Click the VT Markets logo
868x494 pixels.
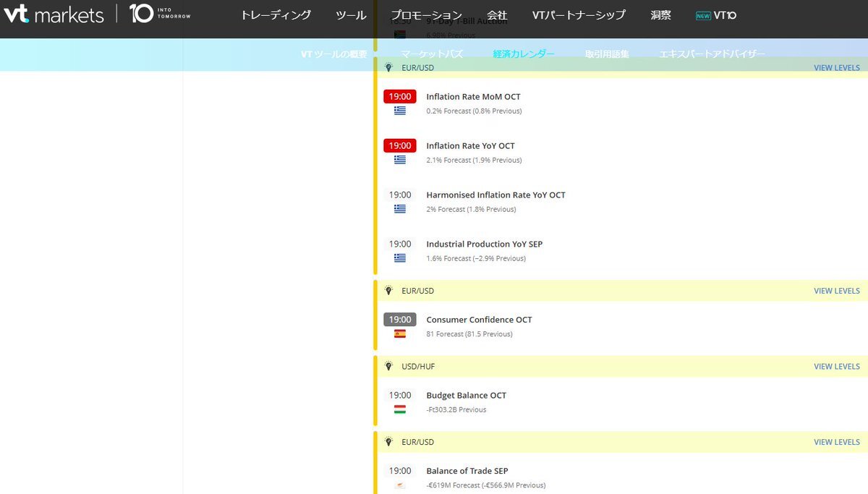click(x=54, y=14)
